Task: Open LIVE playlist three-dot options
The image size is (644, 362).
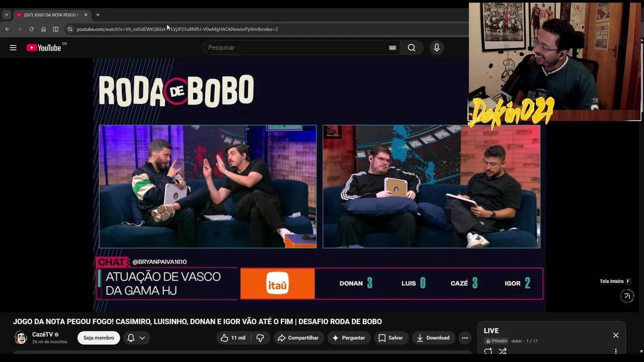Action: 616,351
